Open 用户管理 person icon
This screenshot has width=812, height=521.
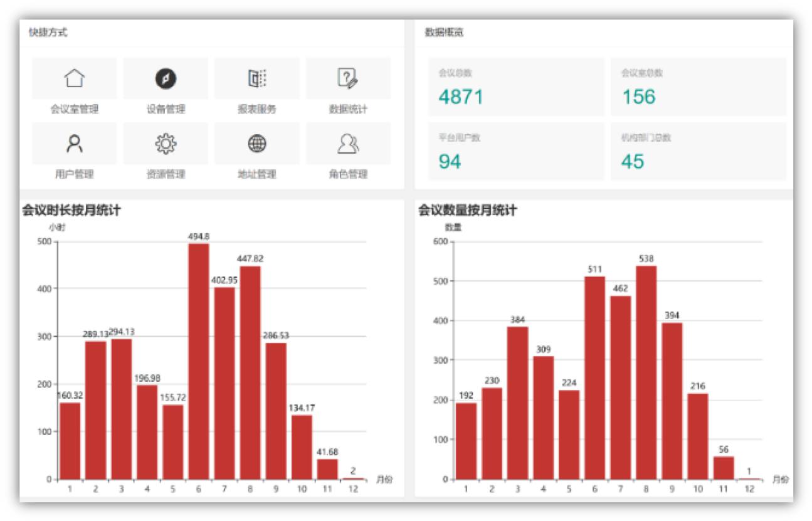pyautogui.click(x=75, y=144)
